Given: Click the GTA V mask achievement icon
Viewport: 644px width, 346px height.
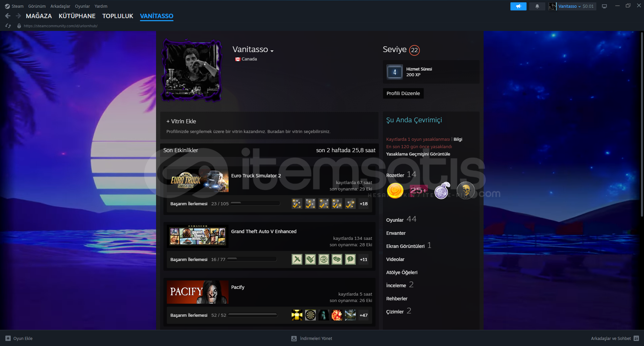Looking at the screenshot, I should [337, 259].
